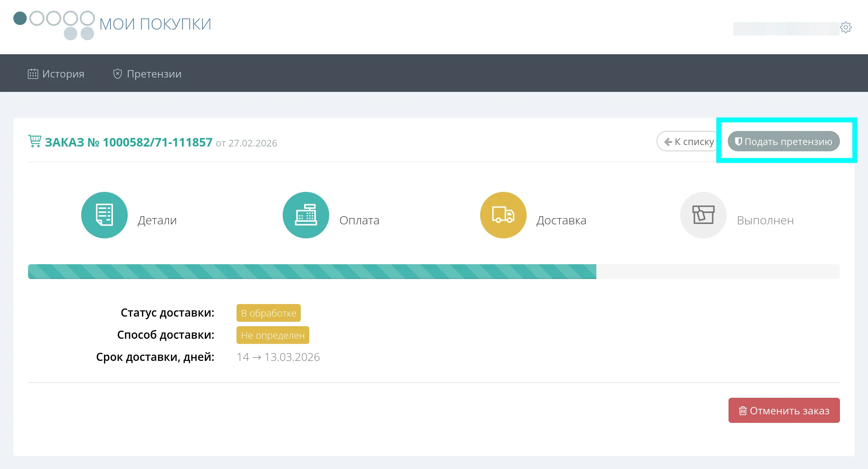
Task: Click the shopping cart icon by order number
Action: pyautogui.click(x=35, y=141)
